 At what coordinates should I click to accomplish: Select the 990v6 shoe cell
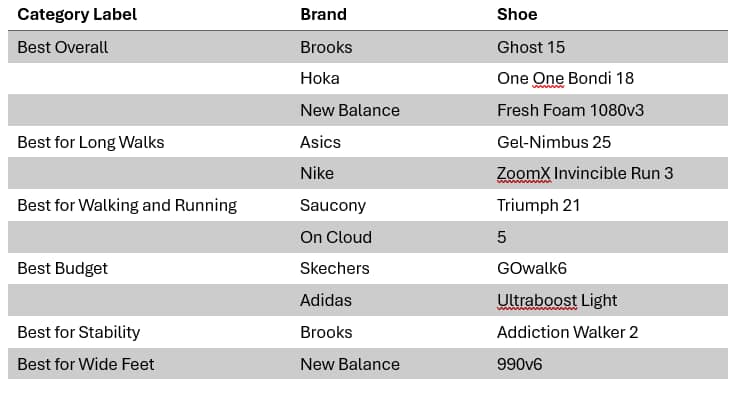click(x=520, y=364)
